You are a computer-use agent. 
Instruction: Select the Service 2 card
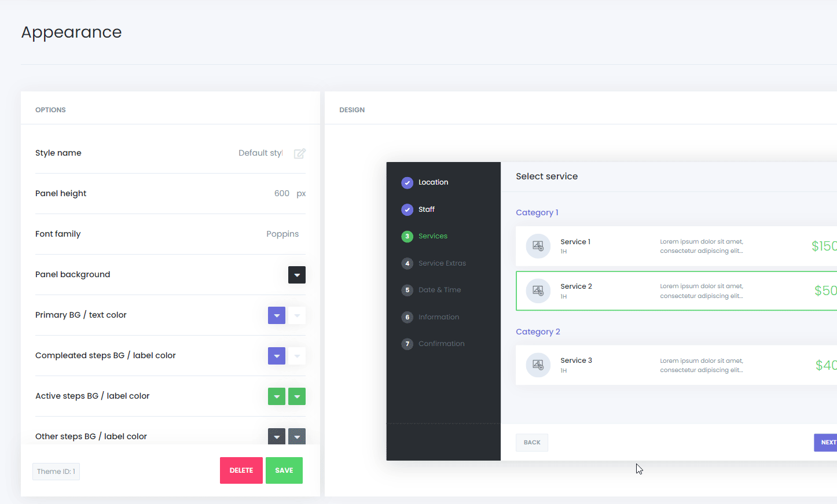tap(676, 291)
